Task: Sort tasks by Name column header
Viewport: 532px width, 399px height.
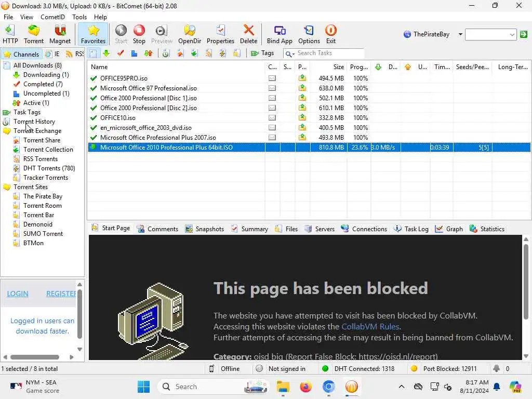Action: [177, 67]
